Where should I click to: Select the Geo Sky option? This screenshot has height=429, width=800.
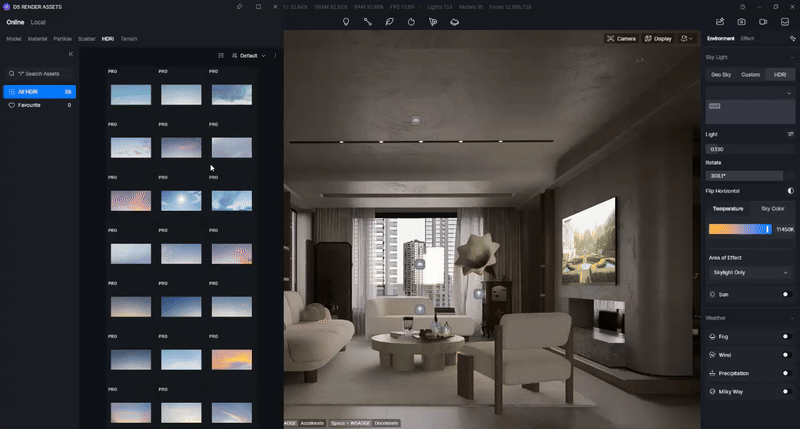(721, 74)
